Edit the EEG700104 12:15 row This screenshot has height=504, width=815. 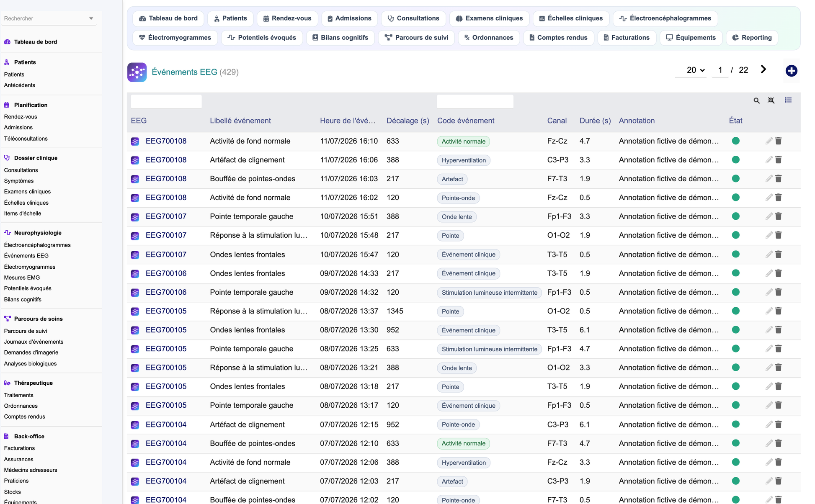pyautogui.click(x=769, y=424)
